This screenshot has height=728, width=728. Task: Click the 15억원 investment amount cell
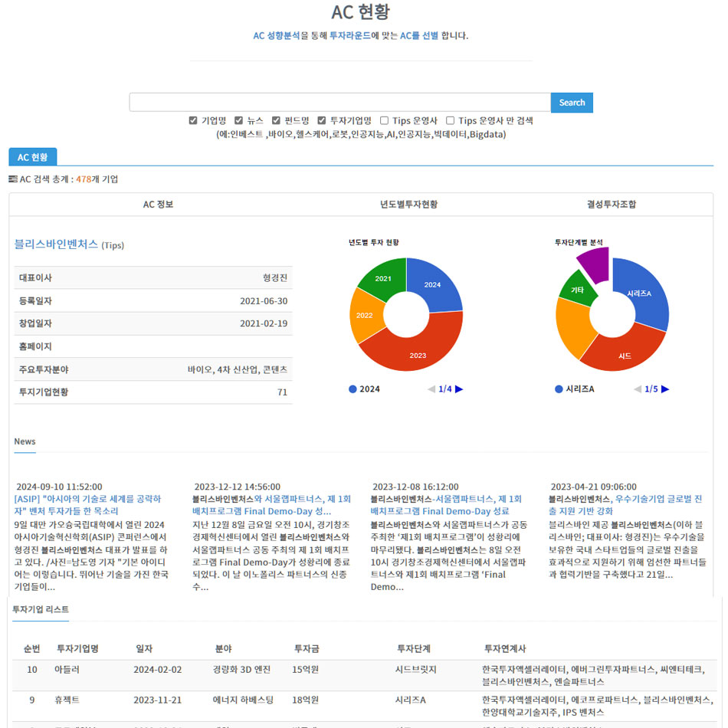coord(306,670)
